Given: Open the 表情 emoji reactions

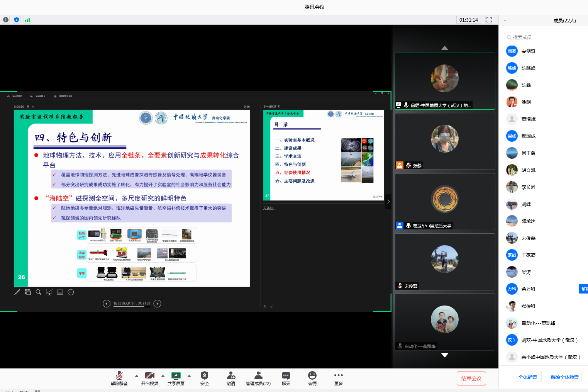Looking at the screenshot, I should (312, 378).
